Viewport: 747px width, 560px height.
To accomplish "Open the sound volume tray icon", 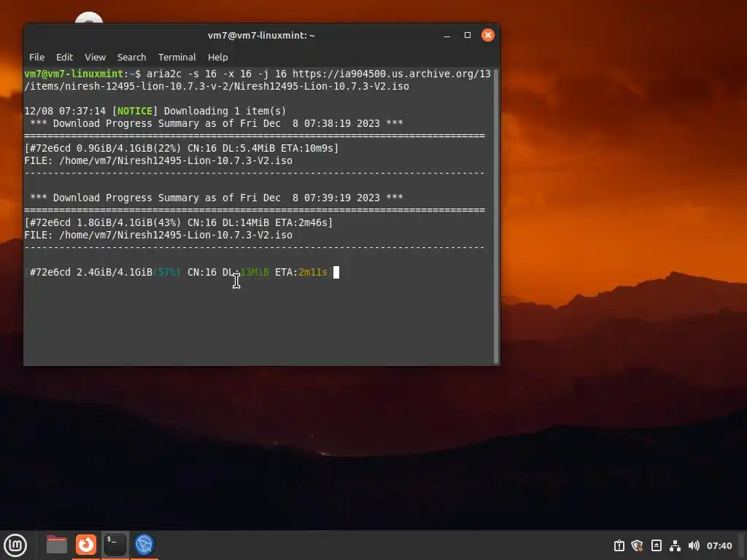I will tap(694, 545).
